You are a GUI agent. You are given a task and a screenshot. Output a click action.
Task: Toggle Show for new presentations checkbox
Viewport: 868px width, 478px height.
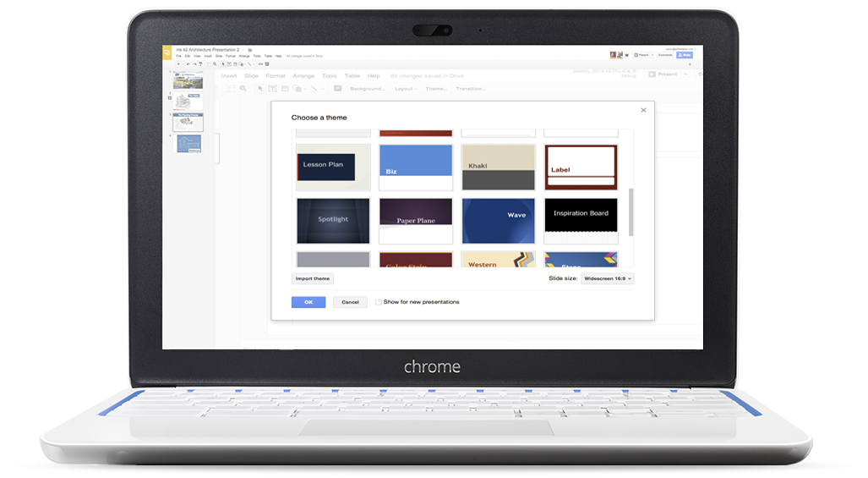tap(379, 302)
